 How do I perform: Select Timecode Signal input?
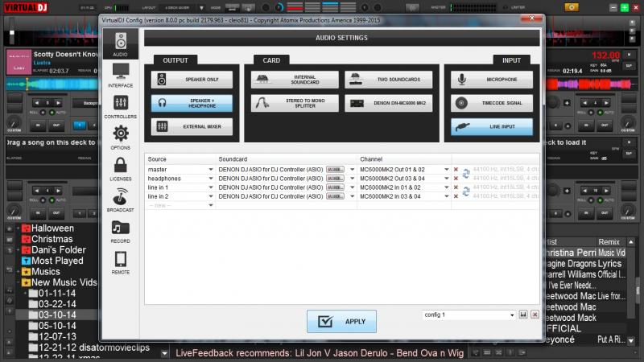[x=492, y=103]
